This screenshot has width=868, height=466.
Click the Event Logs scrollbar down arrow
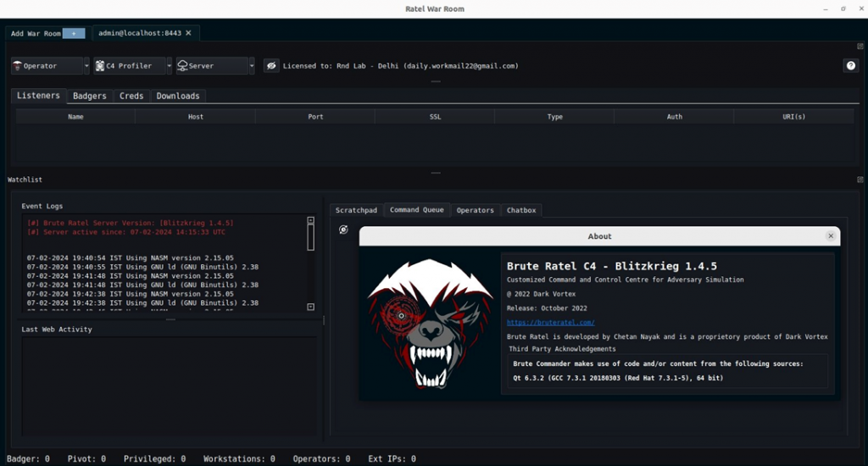pos(310,307)
